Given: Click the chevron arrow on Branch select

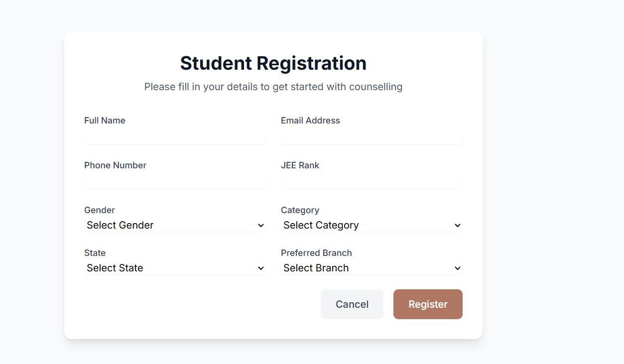Looking at the screenshot, I should pos(458,268).
